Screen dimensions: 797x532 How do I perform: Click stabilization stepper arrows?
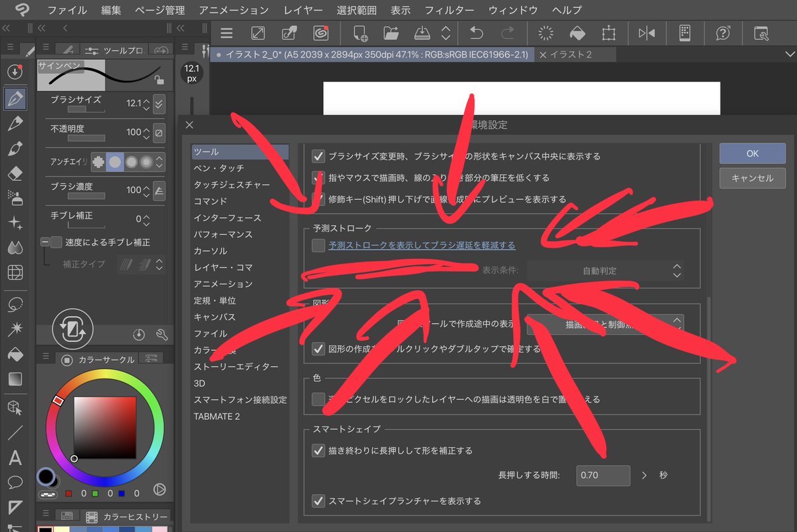(x=146, y=220)
